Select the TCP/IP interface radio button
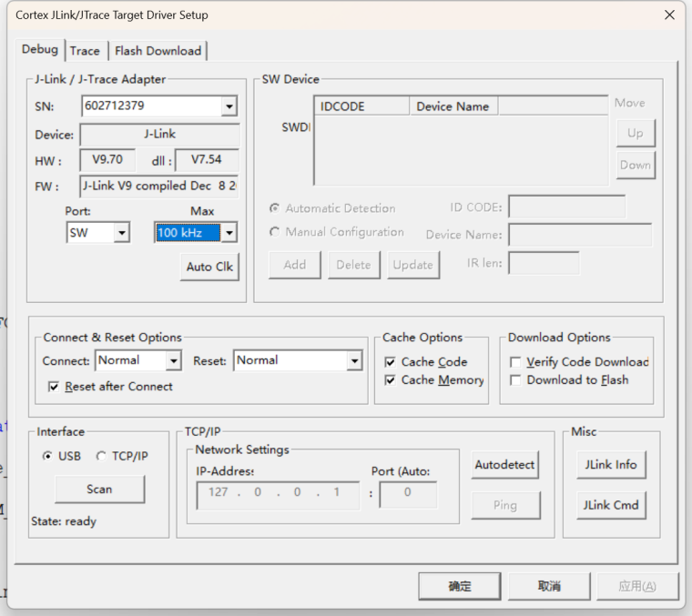 tap(101, 456)
